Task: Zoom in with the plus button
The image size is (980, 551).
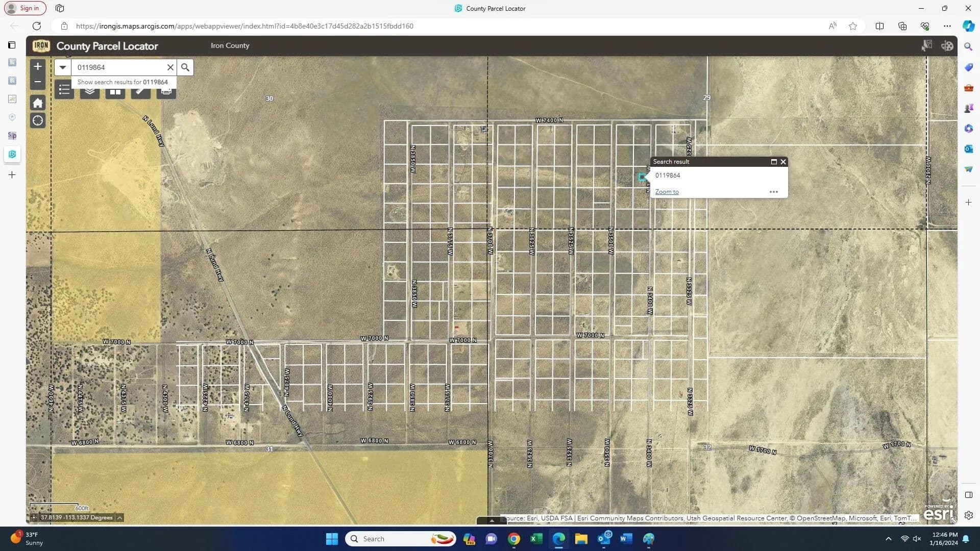Action: click(38, 66)
